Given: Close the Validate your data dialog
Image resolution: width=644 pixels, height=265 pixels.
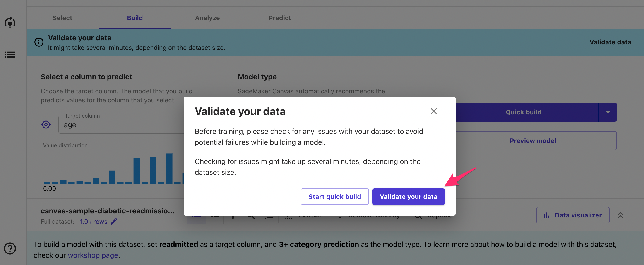Looking at the screenshot, I should pos(434,111).
